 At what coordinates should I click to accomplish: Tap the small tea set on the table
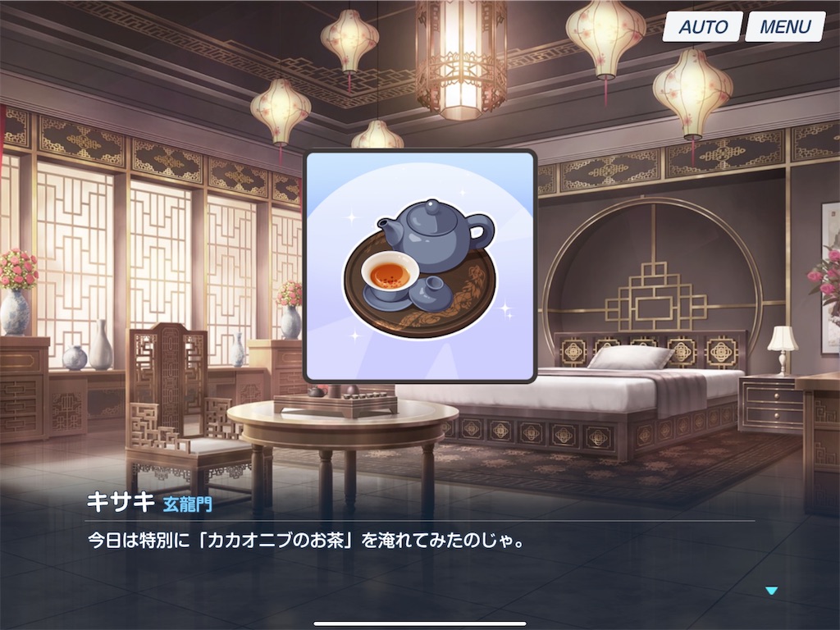point(343,395)
